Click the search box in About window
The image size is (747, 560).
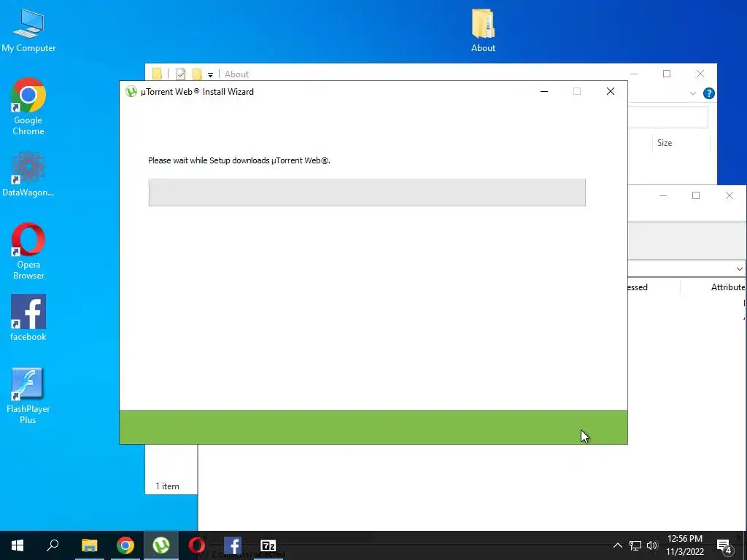pos(668,117)
